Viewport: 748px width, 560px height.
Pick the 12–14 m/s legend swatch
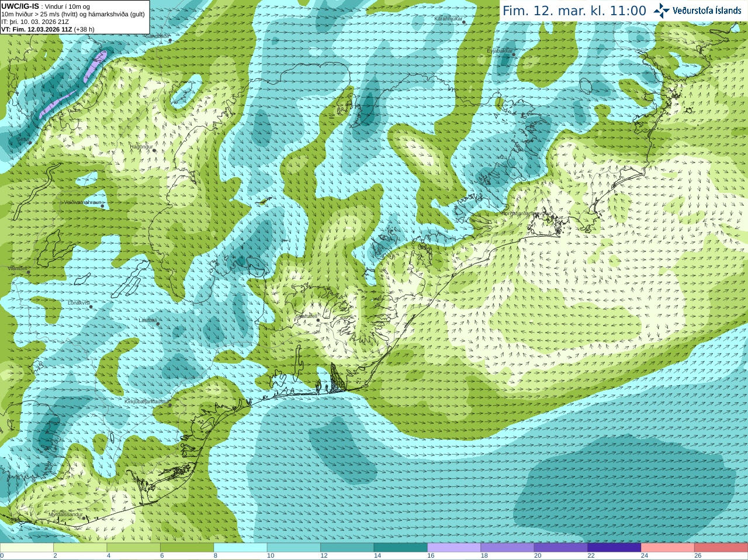click(x=347, y=548)
